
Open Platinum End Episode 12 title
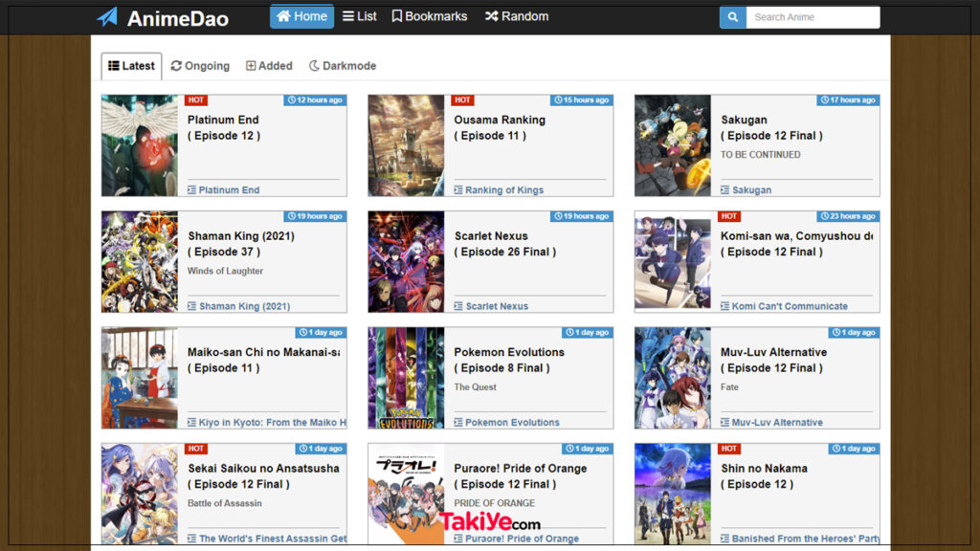coord(224,127)
